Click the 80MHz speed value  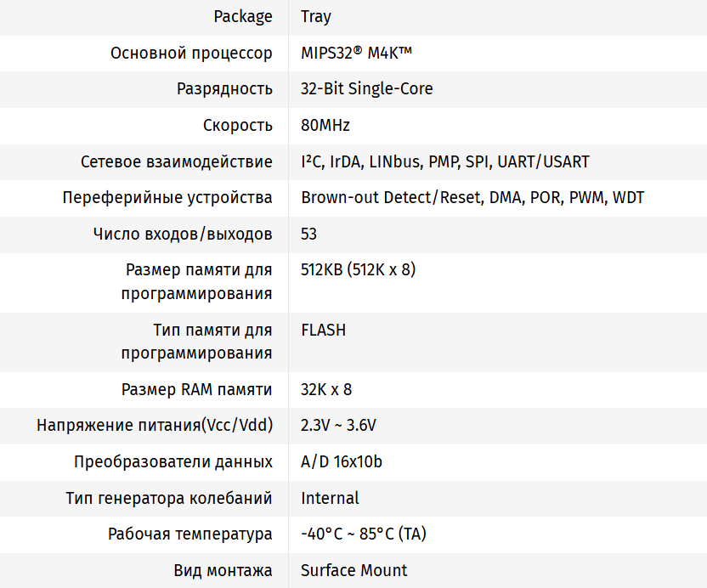pyautogui.click(x=325, y=126)
